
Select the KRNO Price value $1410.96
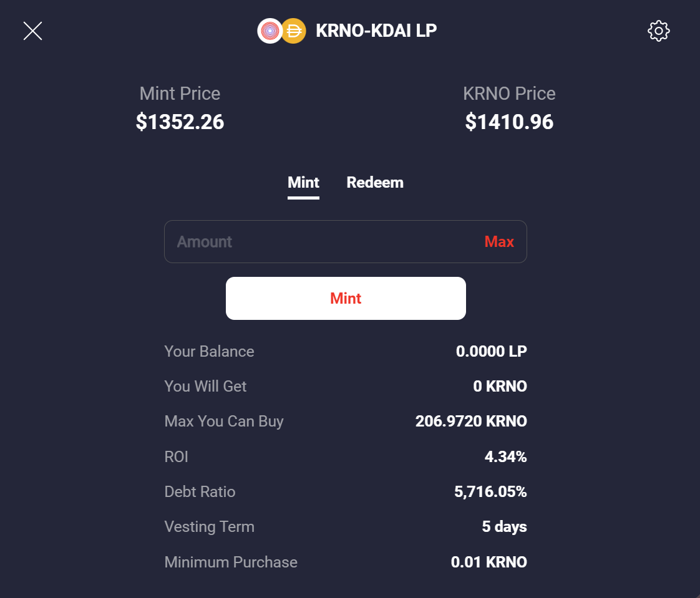(509, 122)
